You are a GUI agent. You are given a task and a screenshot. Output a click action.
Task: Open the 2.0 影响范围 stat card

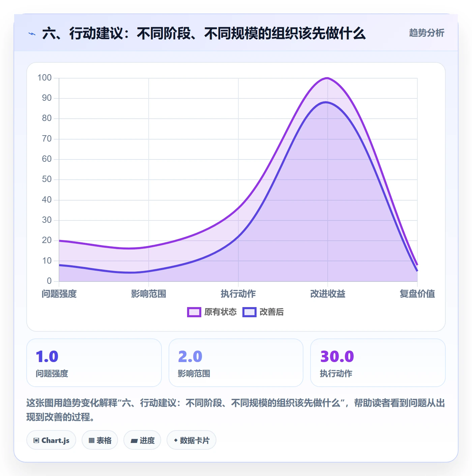click(x=236, y=363)
